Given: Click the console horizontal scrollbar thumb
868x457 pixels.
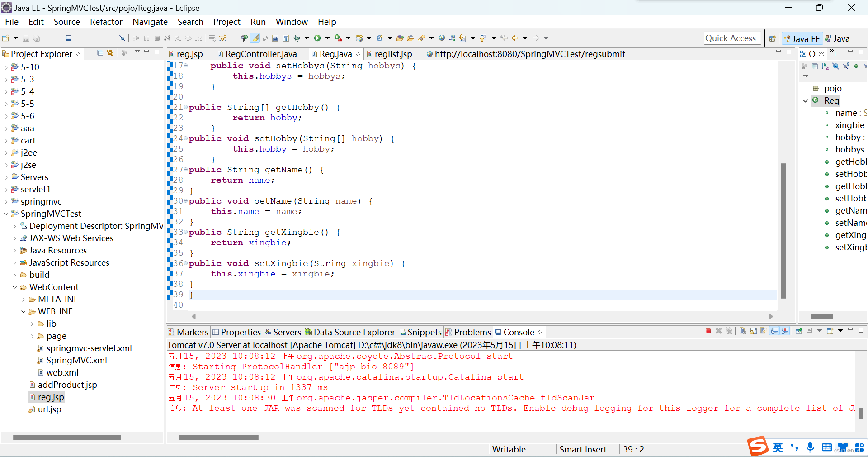Looking at the screenshot, I should point(219,437).
